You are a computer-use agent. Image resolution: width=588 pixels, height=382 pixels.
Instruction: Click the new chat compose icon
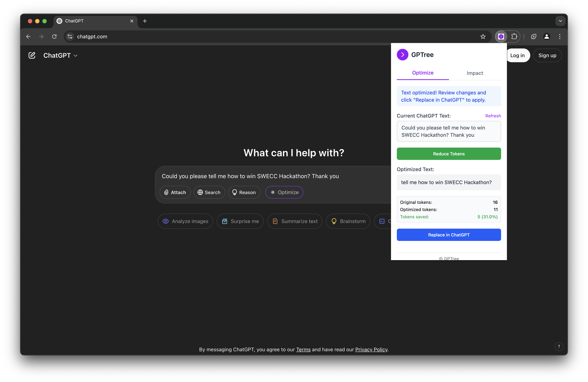(x=32, y=55)
